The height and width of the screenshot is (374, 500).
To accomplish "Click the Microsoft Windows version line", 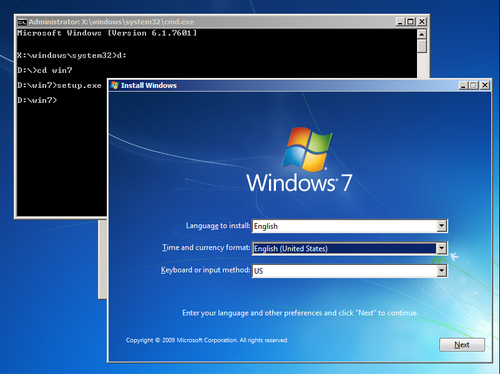I will pyautogui.click(x=107, y=33).
